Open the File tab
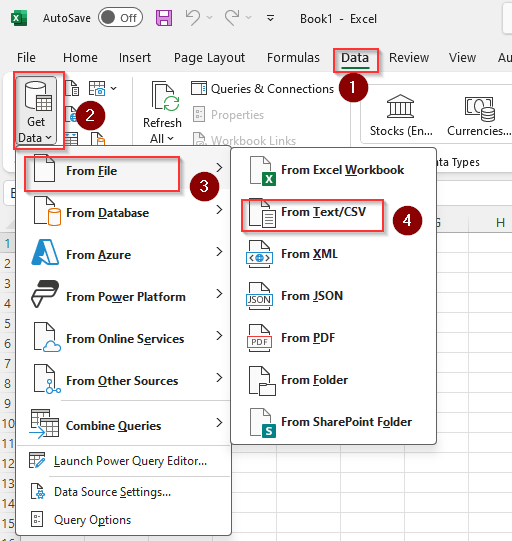Image resolution: width=512 pixels, height=541 pixels. click(26, 58)
